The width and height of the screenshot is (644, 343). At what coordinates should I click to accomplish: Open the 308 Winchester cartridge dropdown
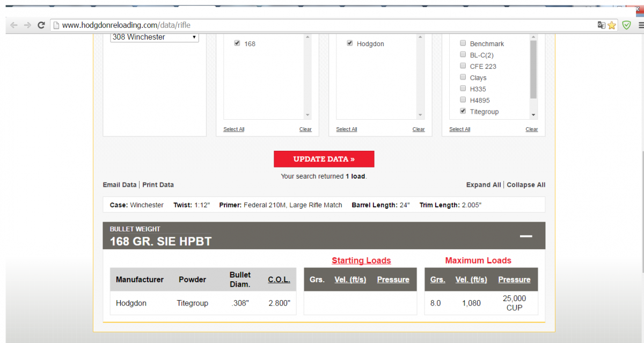pyautogui.click(x=155, y=38)
